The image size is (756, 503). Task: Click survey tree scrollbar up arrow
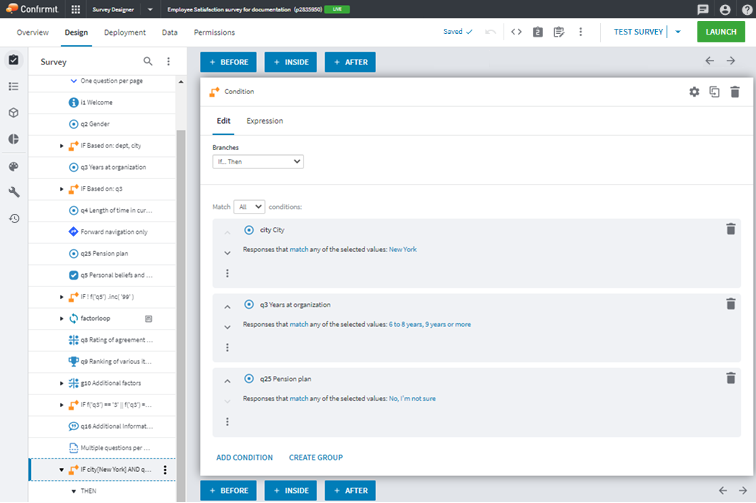click(181, 82)
